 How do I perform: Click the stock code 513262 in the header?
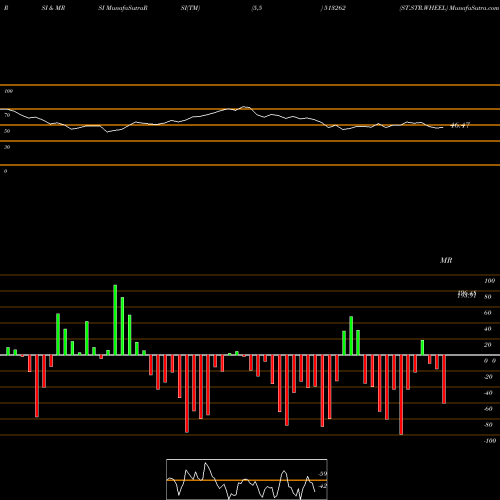(x=334, y=8)
